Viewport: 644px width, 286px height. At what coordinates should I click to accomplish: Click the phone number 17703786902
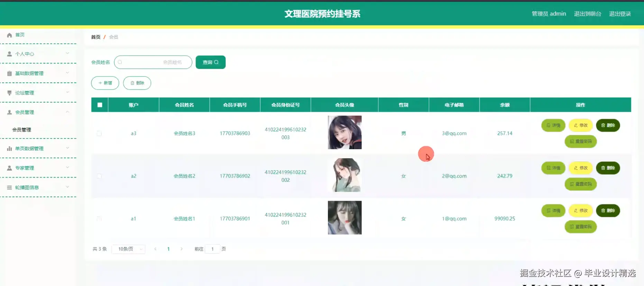[235, 176]
